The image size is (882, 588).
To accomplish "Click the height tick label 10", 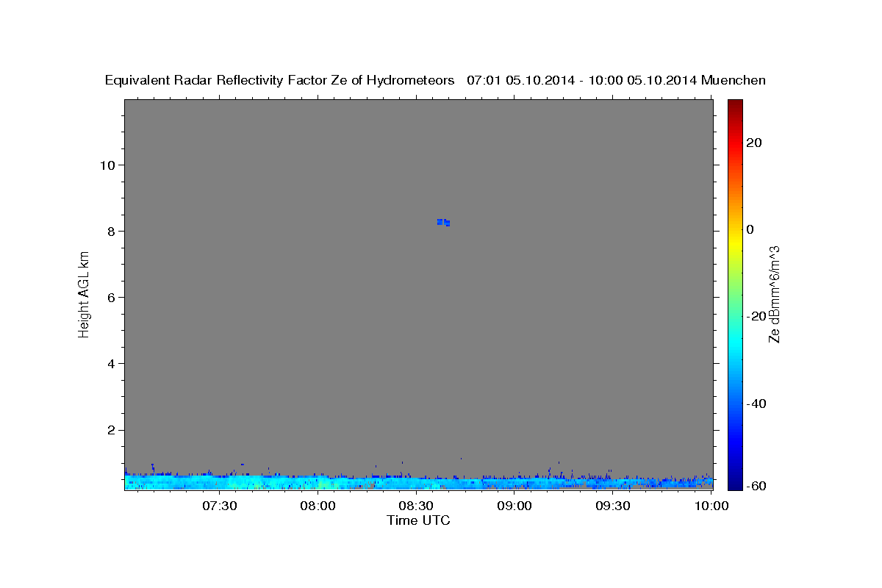I will pos(107,165).
